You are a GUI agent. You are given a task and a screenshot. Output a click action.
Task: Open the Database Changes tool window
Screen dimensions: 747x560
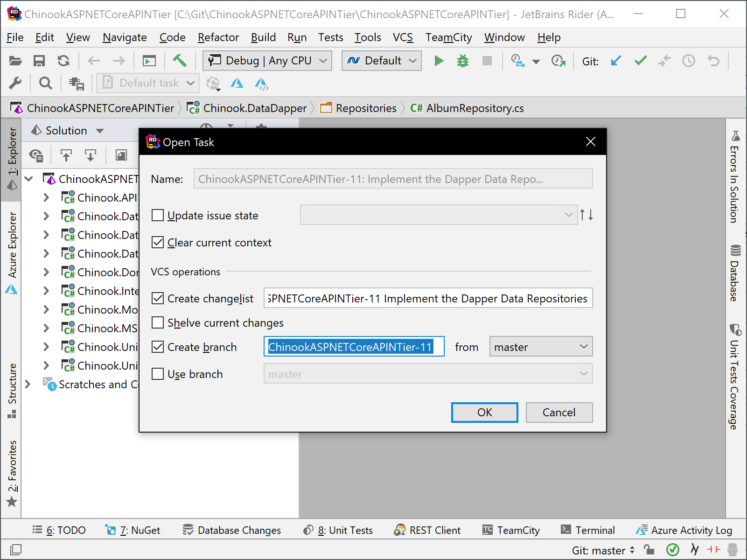coord(231,530)
